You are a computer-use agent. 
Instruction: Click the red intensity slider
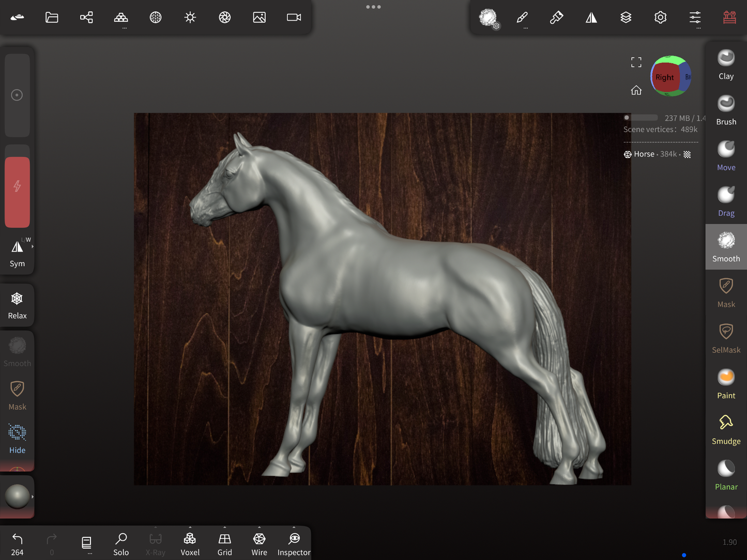pos(17,192)
